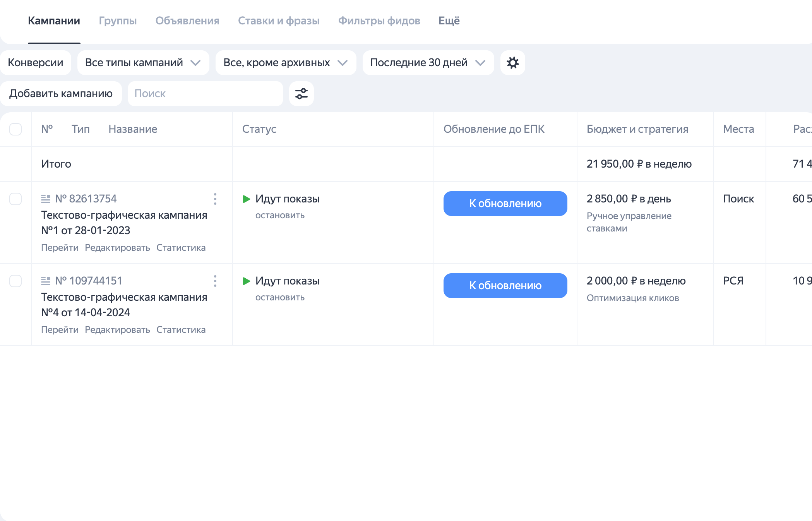Expand the 'Все, кроме архивных' dropdown
This screenshot has width=812, height=521.
point(286,63)
